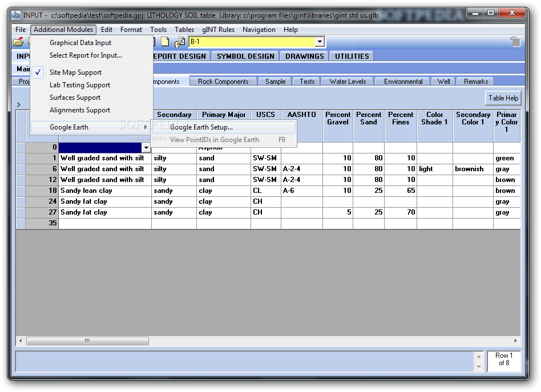Image resolution: width=541 pixels, height=392 pixels.
Task: Click the checklist with hand icon
Action: coord(179,42)
